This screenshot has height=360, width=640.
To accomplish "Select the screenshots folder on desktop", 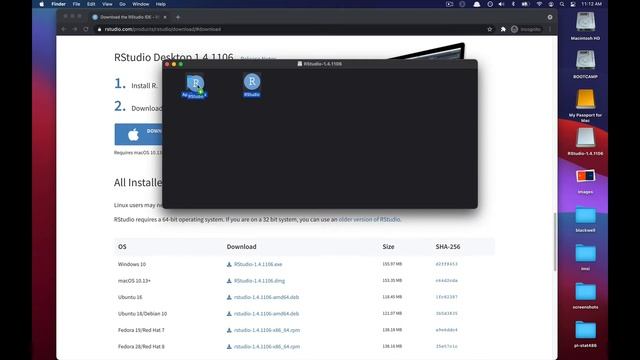I will tap(585, 296).
